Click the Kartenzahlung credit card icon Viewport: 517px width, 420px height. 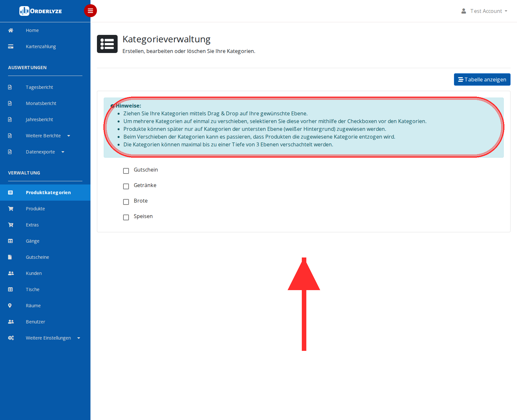(11, 47)
